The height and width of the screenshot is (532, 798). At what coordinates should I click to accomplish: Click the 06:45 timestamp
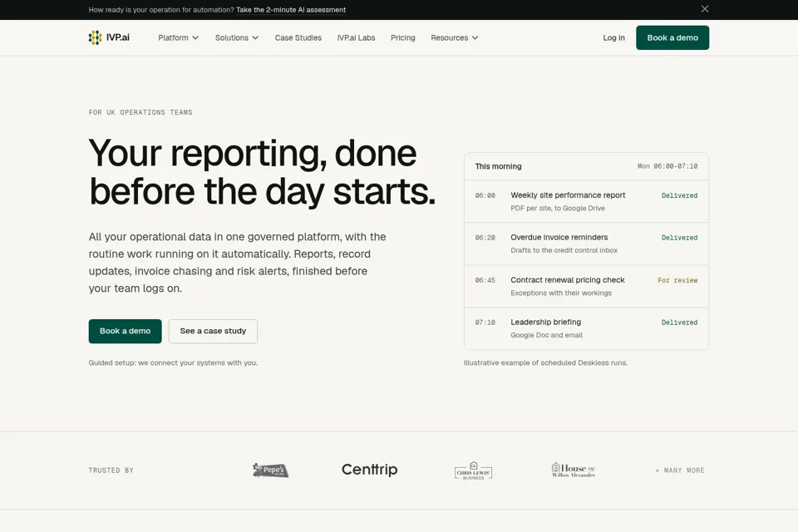[485, 280]
